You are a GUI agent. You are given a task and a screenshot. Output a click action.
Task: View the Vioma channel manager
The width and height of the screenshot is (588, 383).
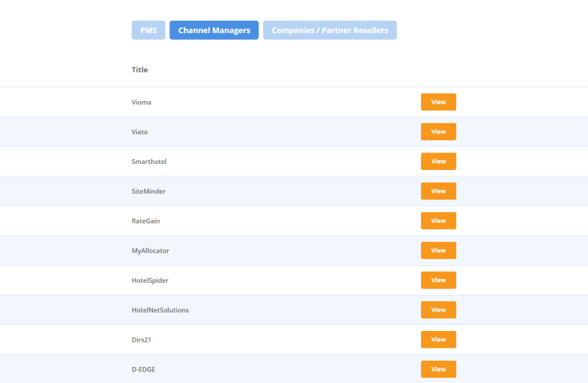tap(439, 102)
